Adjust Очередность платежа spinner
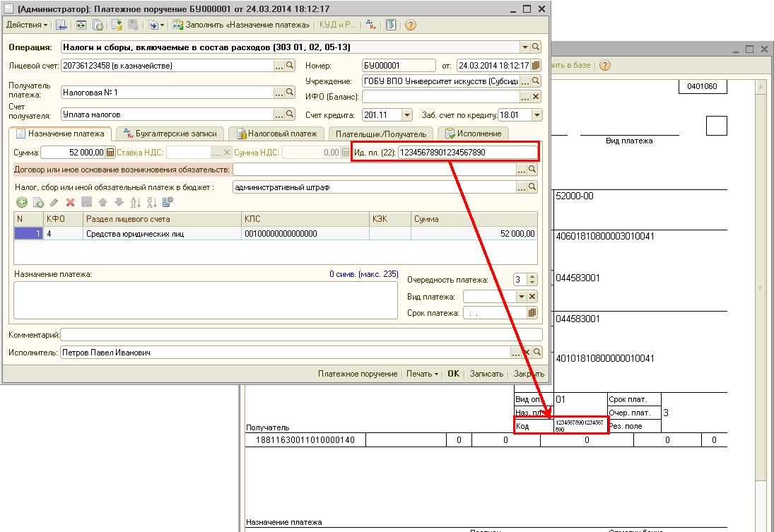 click(x=532, y=280)
